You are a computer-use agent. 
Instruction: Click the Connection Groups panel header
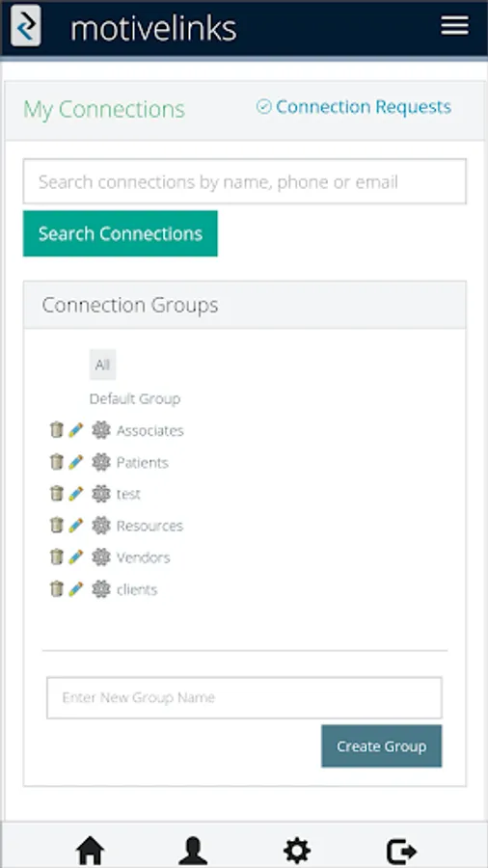pos(245,305)
